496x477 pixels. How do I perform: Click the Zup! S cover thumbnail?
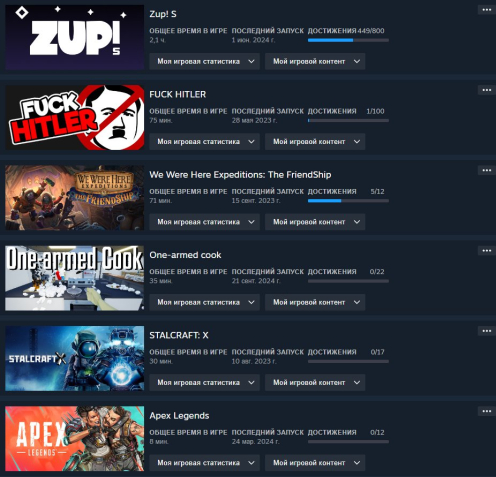click(75, 37)
